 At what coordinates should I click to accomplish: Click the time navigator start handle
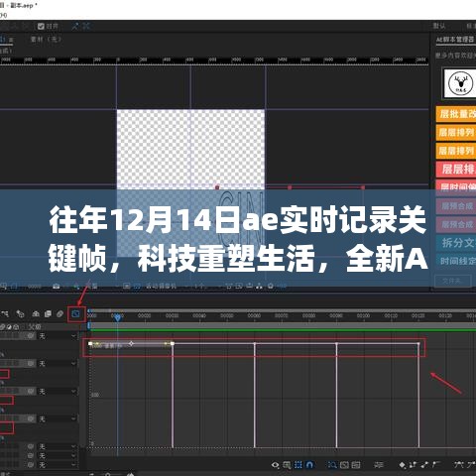89,310
